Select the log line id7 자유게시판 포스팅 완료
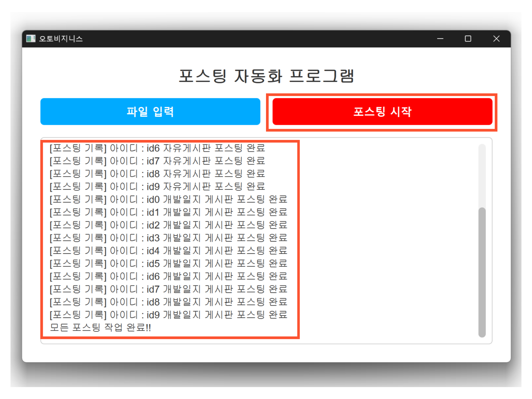Screen dimensions: 532x399 (157, 161)
